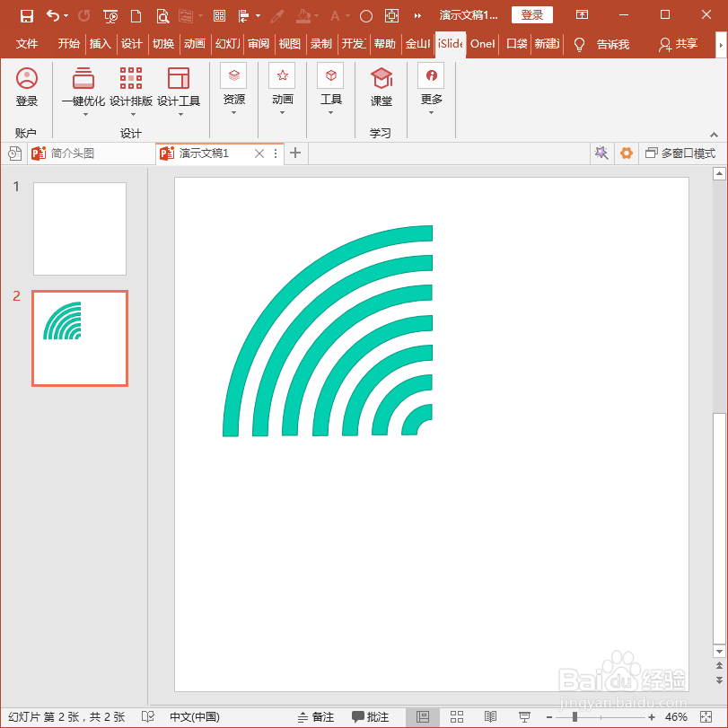The height and width of the screenshot is (728, 728).
Task: Click the grid layout icon in the quick toolbar
Action: pos(219,16)
